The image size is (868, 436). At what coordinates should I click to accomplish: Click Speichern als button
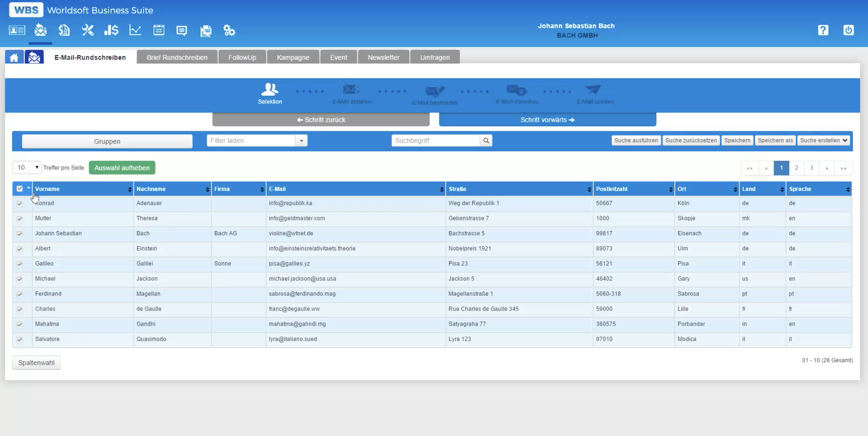(775, 140)
